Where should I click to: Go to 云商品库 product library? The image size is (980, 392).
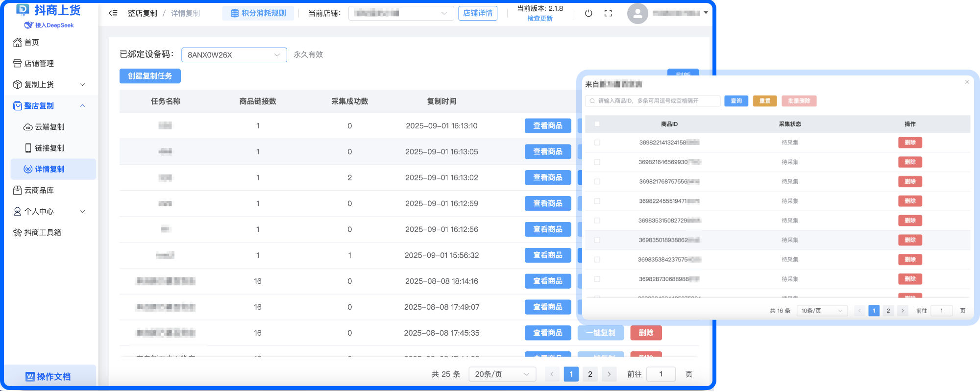tap(39, 190)
